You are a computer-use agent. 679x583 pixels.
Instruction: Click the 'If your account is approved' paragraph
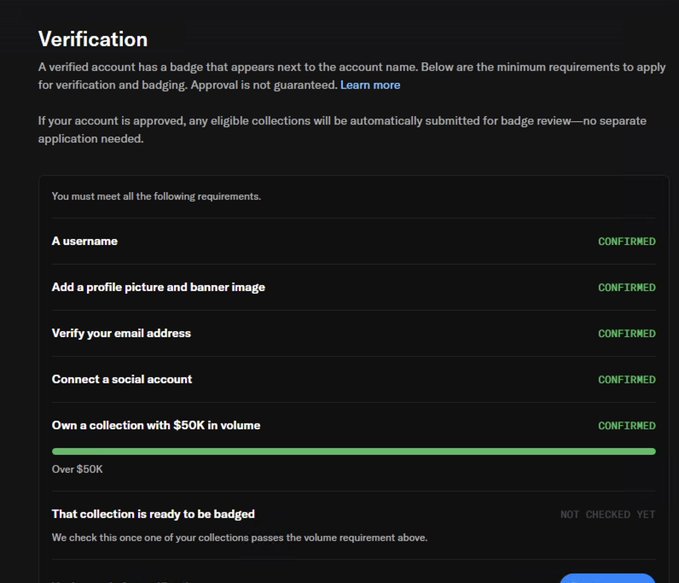[x=342, y=130]
